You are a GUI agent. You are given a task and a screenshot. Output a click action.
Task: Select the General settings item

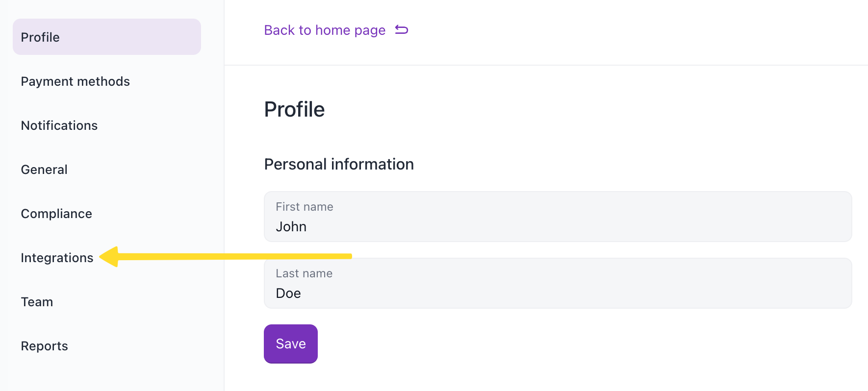[44, 170]
